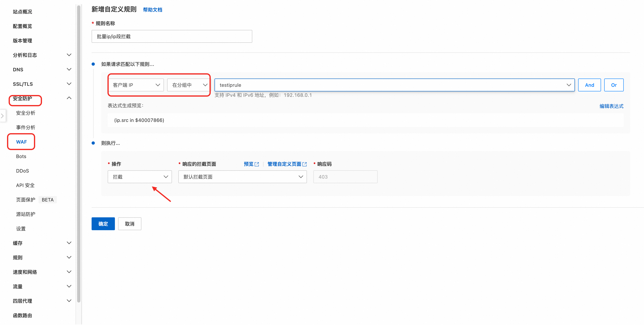Open the 默认拦截页面 dropdown

242,177
